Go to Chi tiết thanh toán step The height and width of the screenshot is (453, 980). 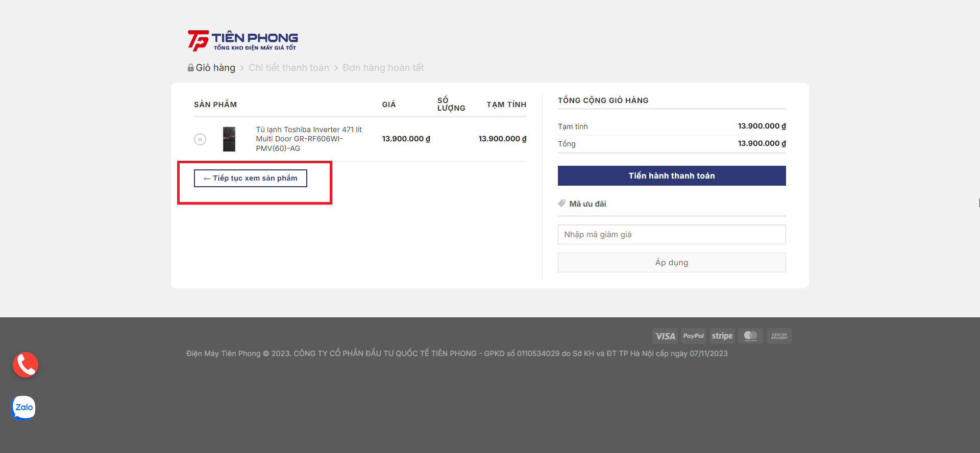(x=288, y=68)
